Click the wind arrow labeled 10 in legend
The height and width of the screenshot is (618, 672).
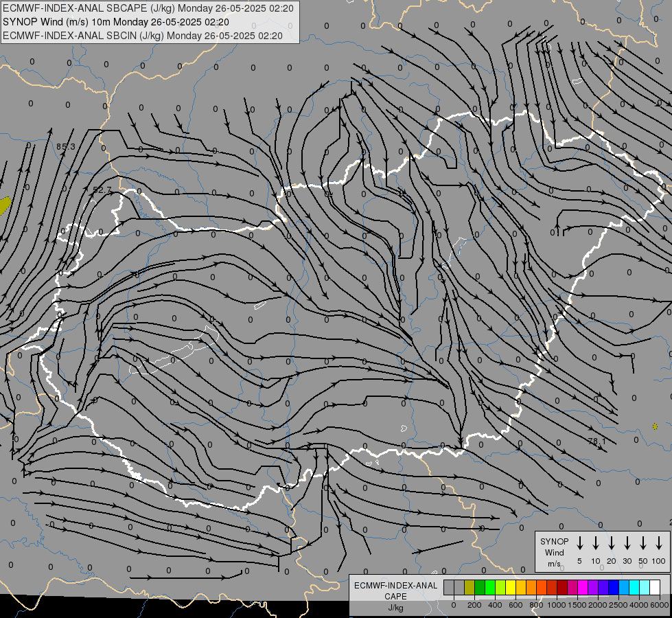tap(595, 543)
